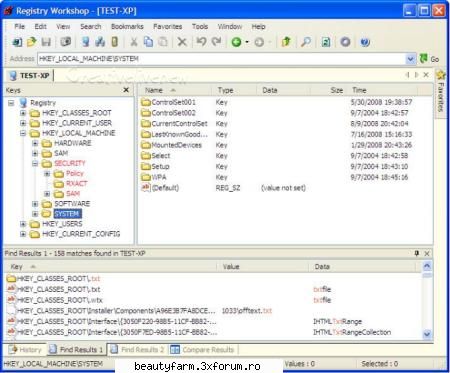Click Find Results scrollbar up arrow
The height and width of the screenshot is (373, 450).
pos(427,266)
